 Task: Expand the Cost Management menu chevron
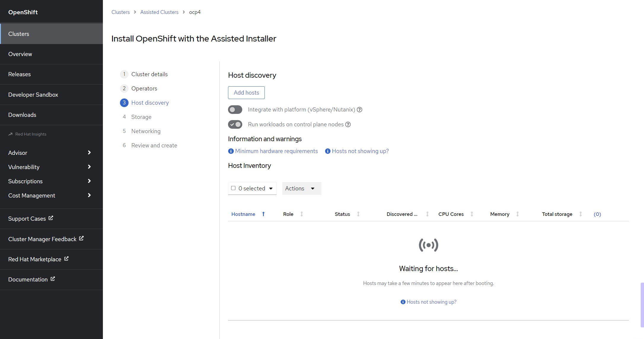[x=89, y=195]
